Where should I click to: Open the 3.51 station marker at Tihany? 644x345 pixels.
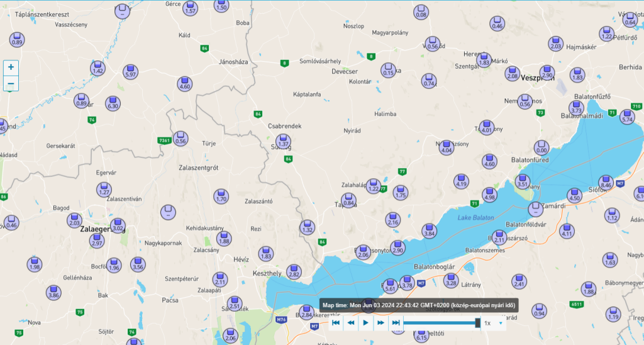tap(523, 182)
